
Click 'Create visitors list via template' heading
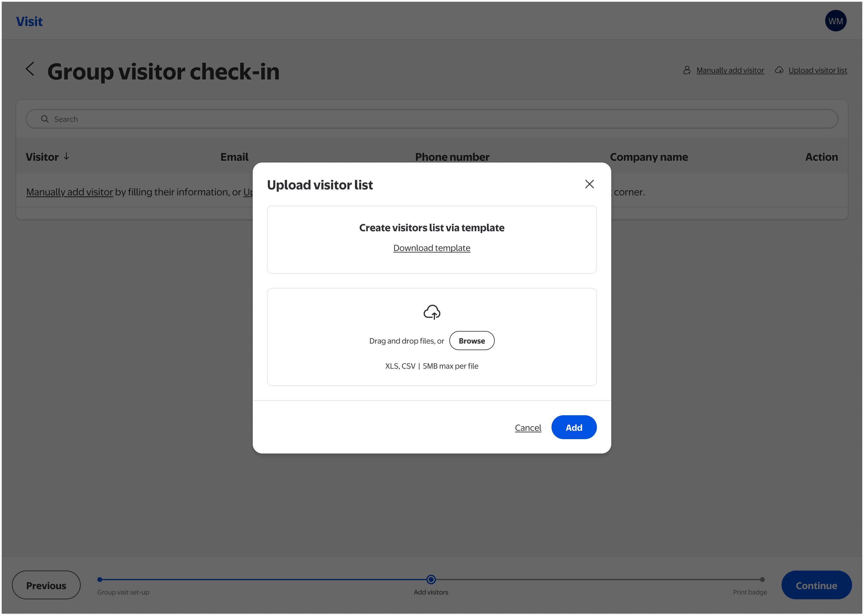432,228
